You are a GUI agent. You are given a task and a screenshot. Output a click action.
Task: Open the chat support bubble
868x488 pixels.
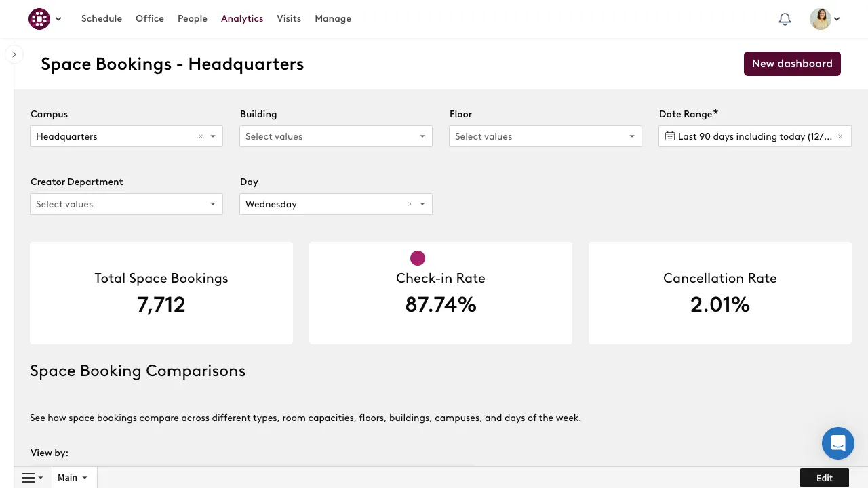tap(838, 443)
